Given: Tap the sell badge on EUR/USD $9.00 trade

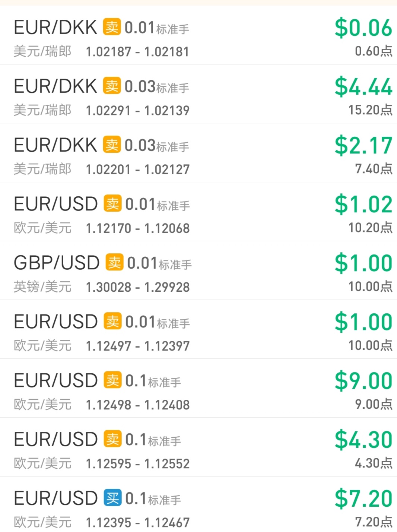Looking at the screenshot, I should pos(112,380).
